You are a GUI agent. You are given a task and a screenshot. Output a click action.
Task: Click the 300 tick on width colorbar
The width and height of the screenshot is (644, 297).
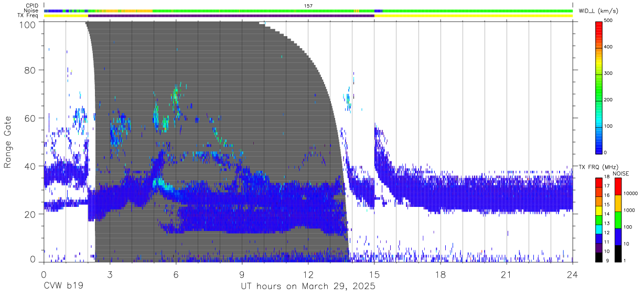[x=609, y=73]
